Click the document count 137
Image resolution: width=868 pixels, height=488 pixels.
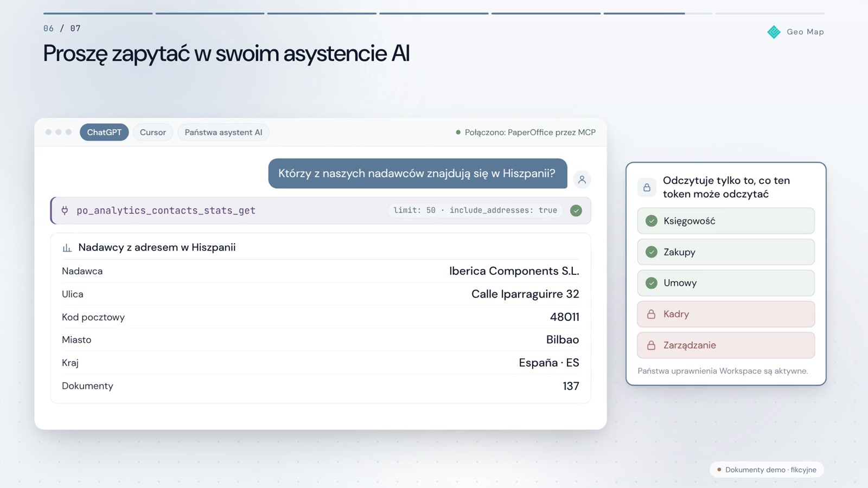coord(571,386)
